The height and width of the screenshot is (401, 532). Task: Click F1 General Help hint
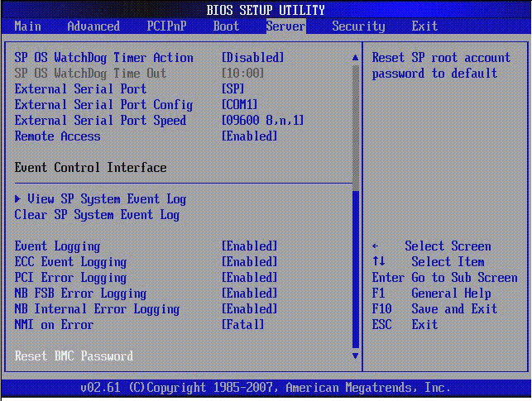click(432, 294)
